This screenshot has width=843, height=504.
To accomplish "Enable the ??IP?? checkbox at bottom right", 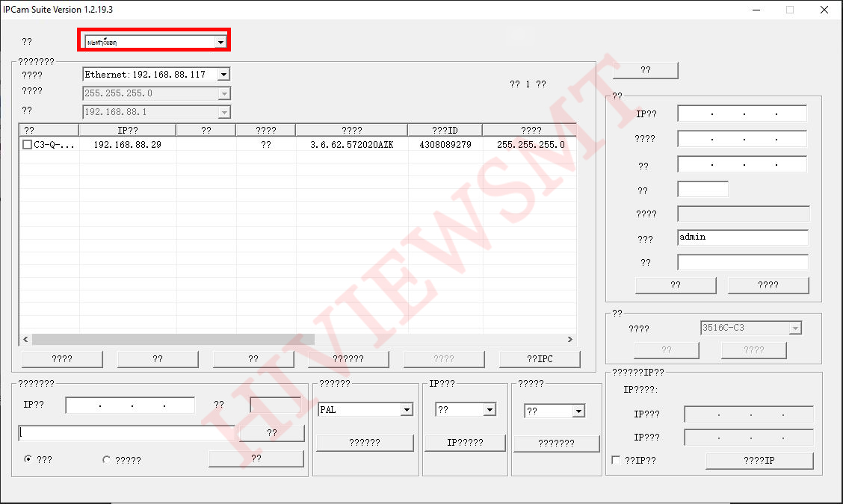I will tap(616, 461).
